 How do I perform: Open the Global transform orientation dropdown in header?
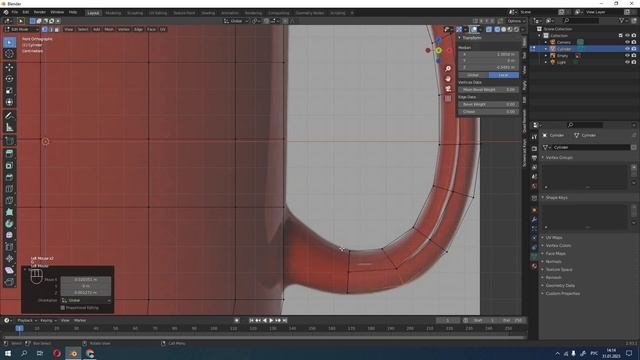[x=236, y=21]
